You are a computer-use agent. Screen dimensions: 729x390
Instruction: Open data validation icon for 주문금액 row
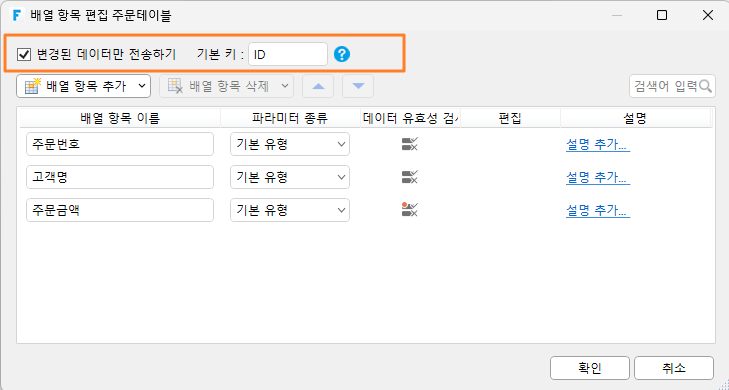(x=410, y=210)
